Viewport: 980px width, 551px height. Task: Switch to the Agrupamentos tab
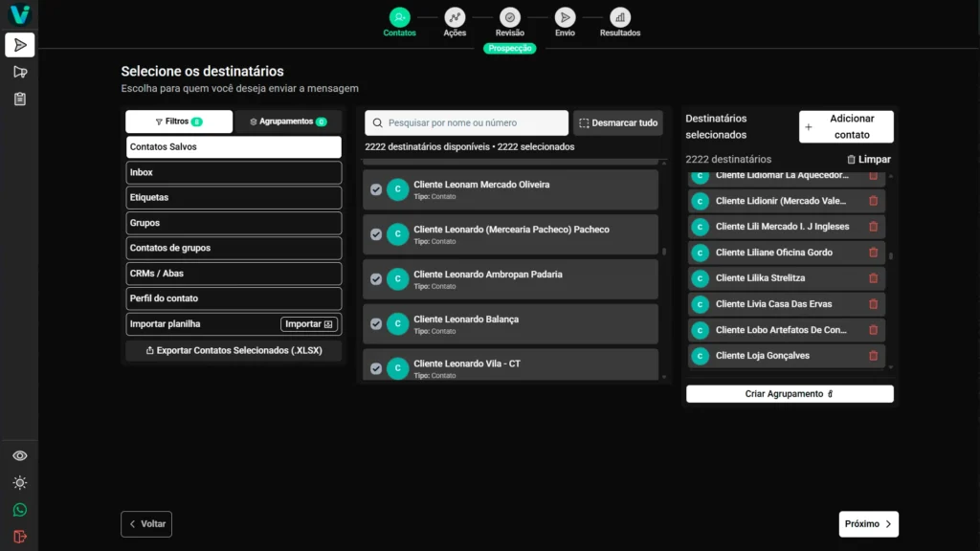pos(288,121)
